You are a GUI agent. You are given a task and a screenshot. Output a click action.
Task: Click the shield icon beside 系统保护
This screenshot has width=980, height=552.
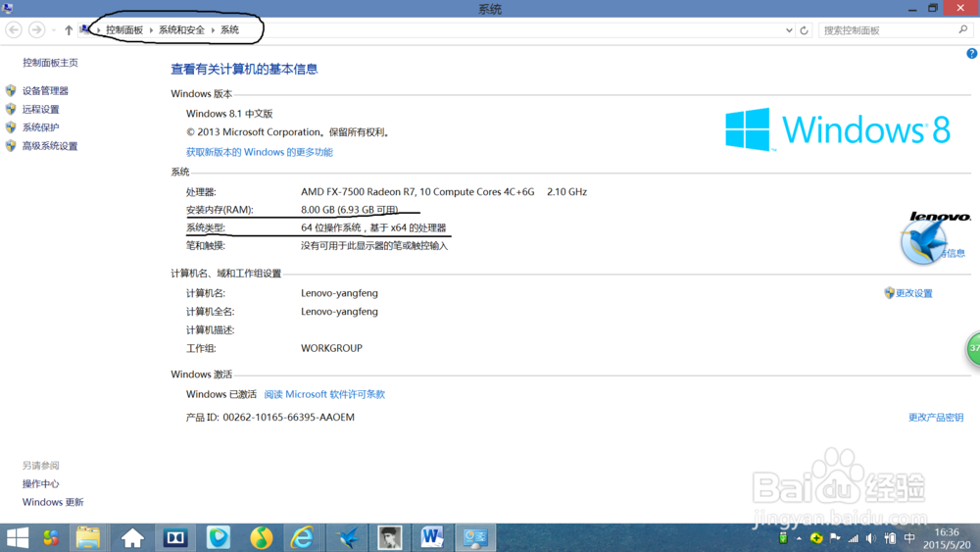coord(11,126)
